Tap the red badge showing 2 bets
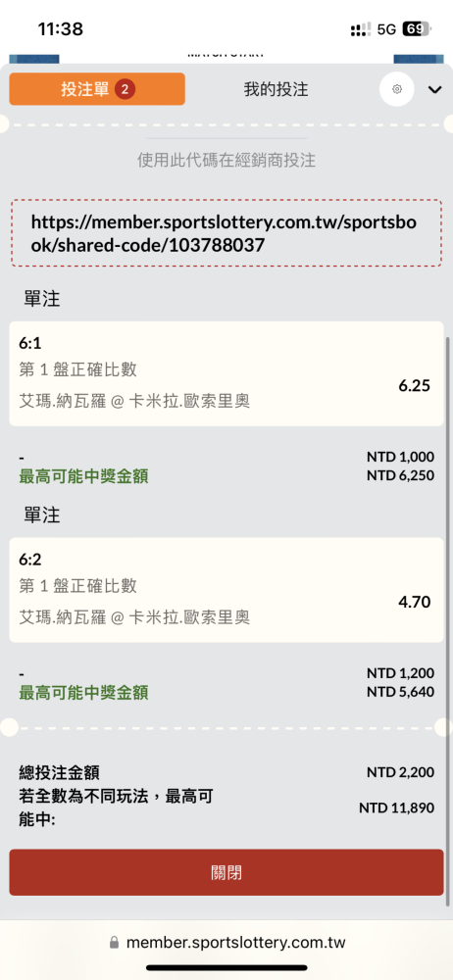Viewport: 453px width, 980px height. (125, 89)
